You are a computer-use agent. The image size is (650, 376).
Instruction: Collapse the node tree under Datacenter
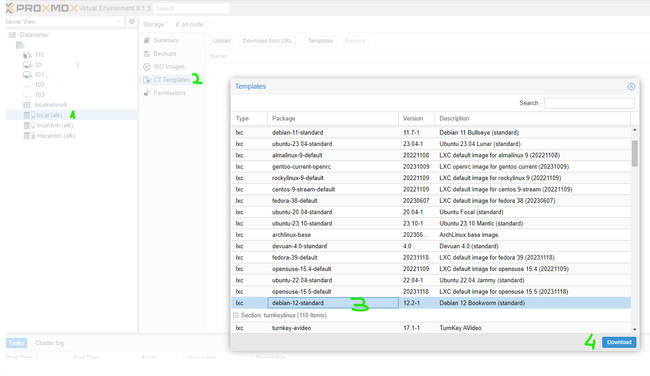12,45
